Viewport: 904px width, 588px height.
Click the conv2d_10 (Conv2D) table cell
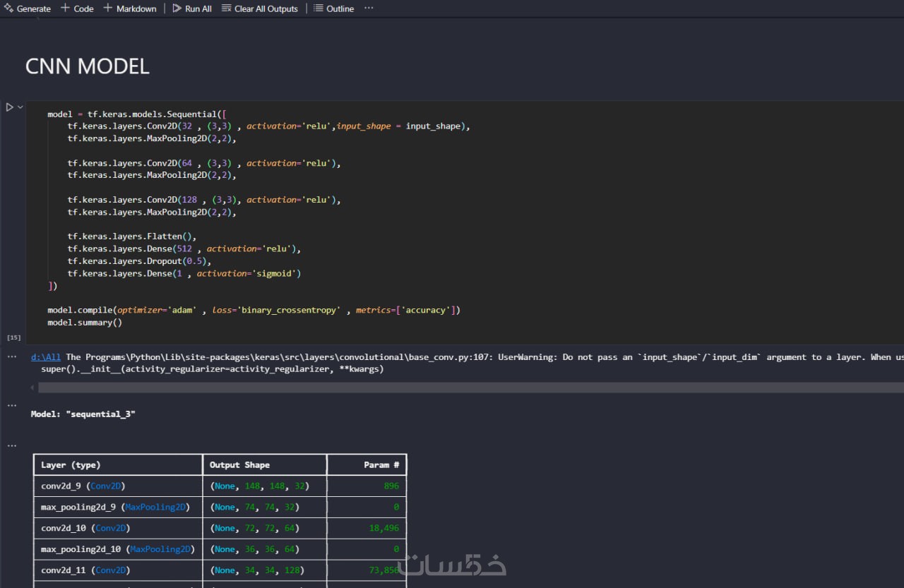(118, 528)
